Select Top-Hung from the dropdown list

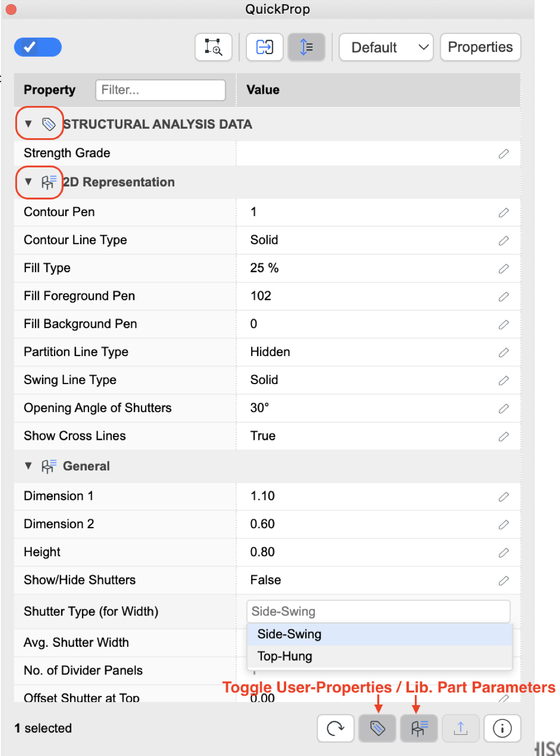pos(379,656)
